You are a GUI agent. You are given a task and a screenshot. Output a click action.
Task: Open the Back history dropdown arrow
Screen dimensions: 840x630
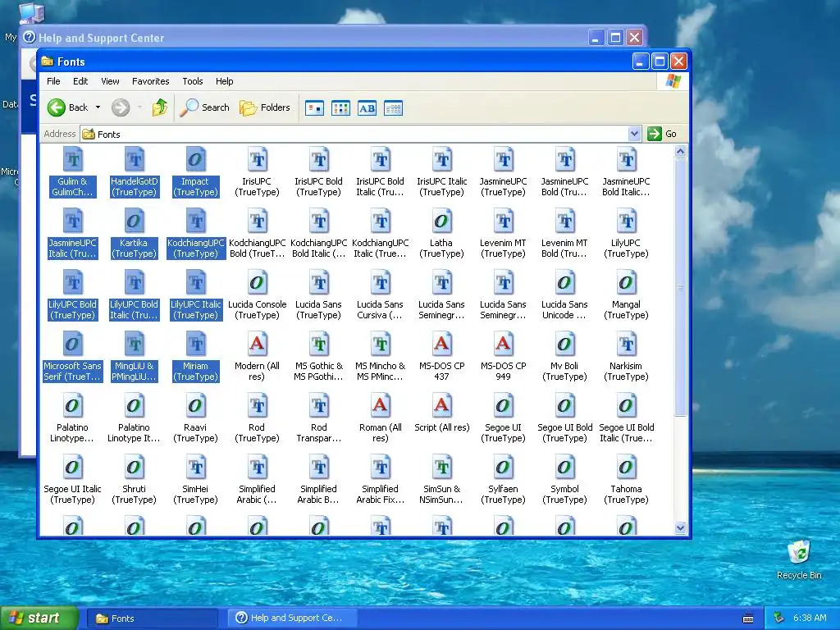click(x=98, y=107)
